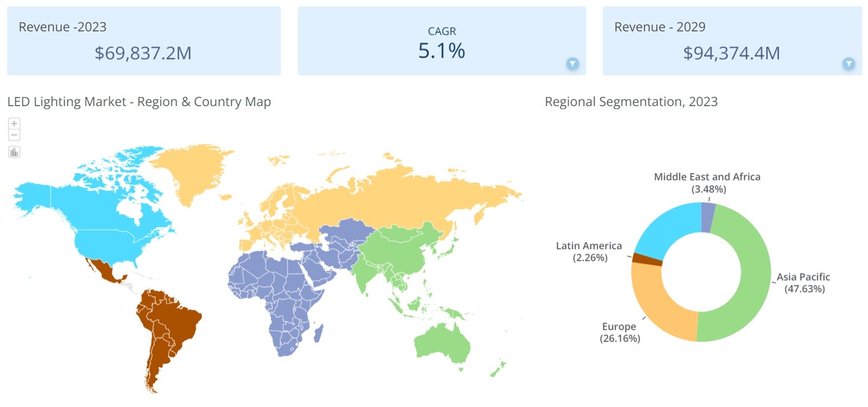Click the purple Middle East and Africa slice
The image size is (868, 407).
(x=707, y=217)
